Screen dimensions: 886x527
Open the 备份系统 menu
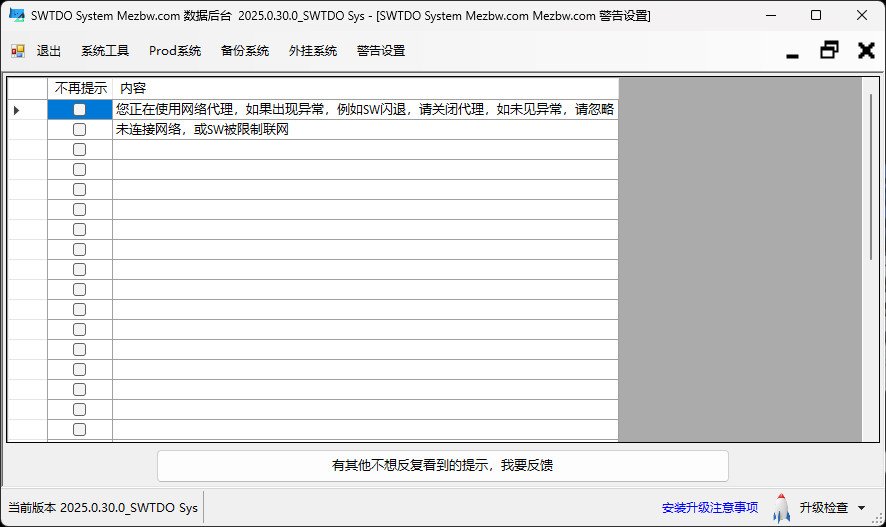pyautogui.click(x=245, y=51)
